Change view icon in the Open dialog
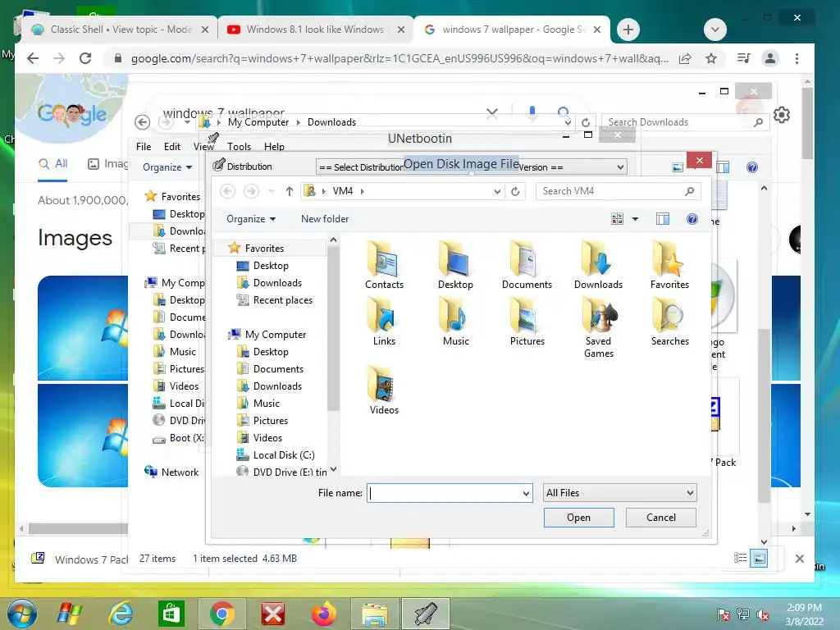The width and height of the screenshot is (840, 630). pyautogui.click(x=617, y=218)
